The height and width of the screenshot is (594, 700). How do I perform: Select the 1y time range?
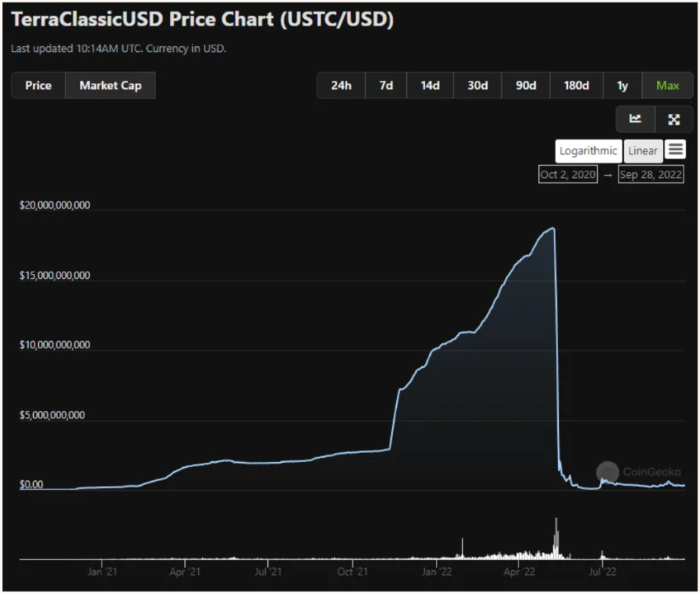pyautogui.click(x=622, y=85)
